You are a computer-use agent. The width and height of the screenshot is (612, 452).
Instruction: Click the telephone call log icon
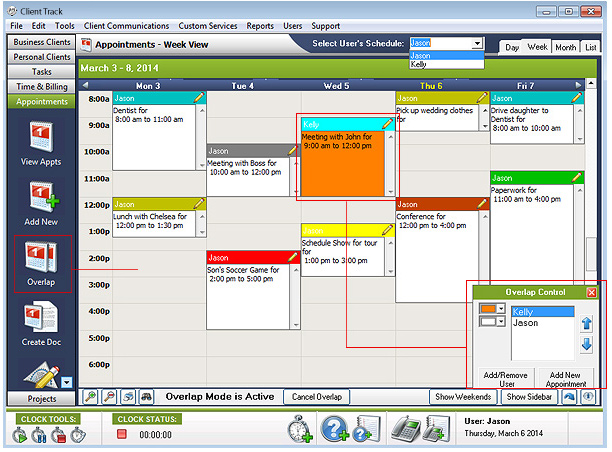click(406, 429)
